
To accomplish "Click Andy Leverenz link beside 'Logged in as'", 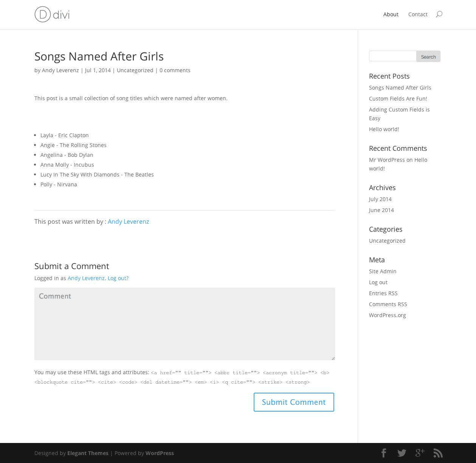I will pyautogui.click(x=86, y=278).
